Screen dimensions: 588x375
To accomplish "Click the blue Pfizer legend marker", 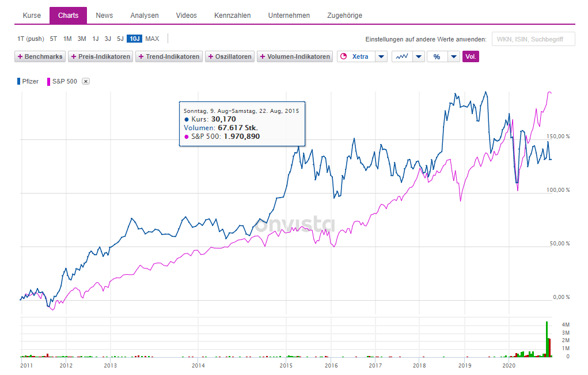I will click(x=19, y=81).
